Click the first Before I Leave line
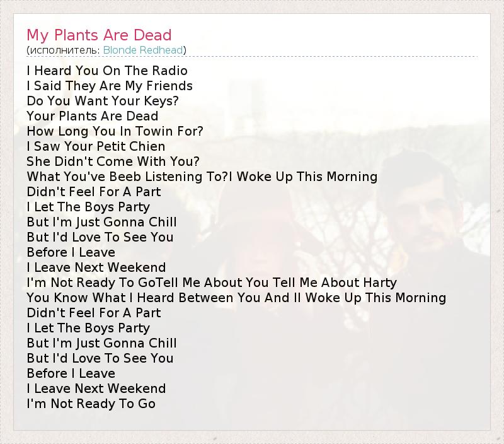 click(71, 252)
